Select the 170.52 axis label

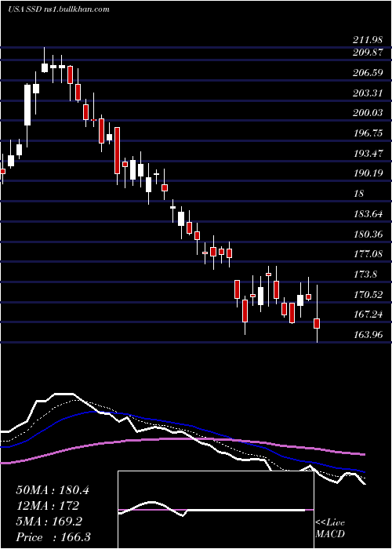[x=368, y=294]
